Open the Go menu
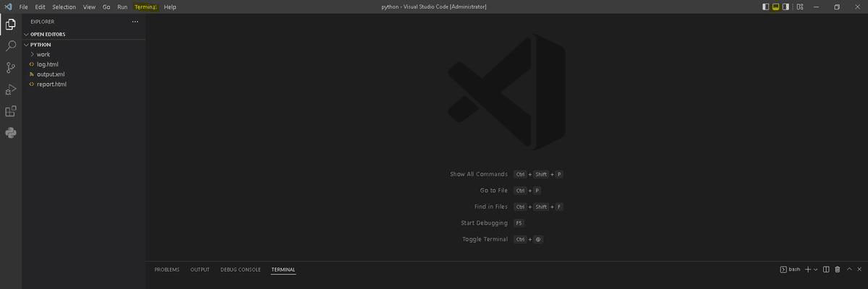 pyautogui.click(x=106, y=7)
